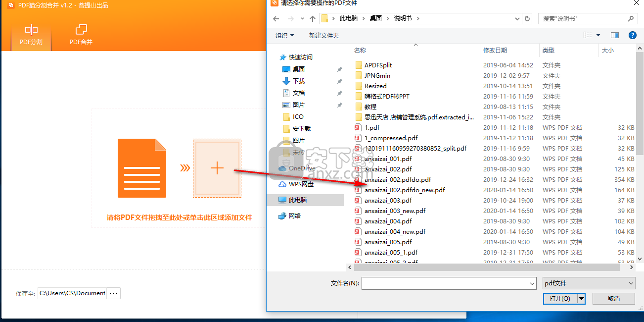Click the 文件名 input field
The width and height of the screenshot is (644, 322).
pyautogui.click(x=448, y=283)
